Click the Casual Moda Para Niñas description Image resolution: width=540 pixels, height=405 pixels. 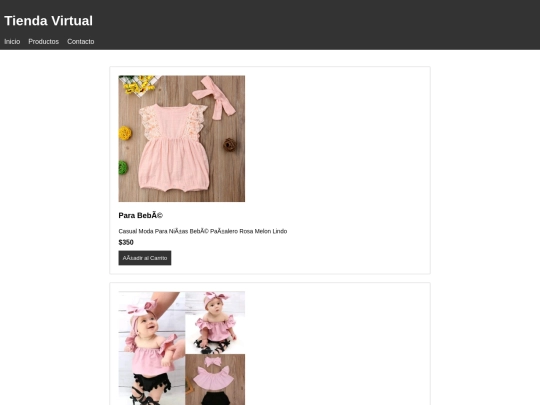pyautogui.click(x=202, y=231)
